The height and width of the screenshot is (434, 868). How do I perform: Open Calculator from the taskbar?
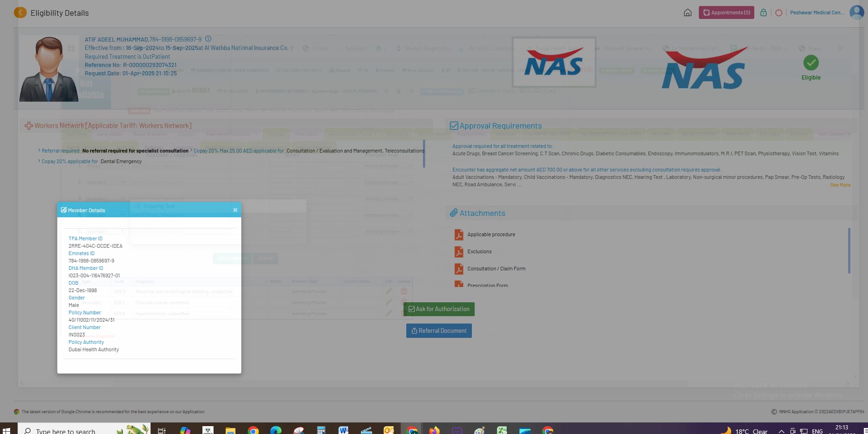click(x=321, y=431)
